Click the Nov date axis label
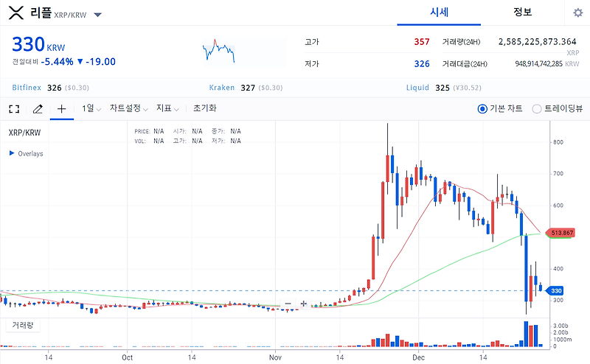 pyautogui.click(x=275, y=357)
